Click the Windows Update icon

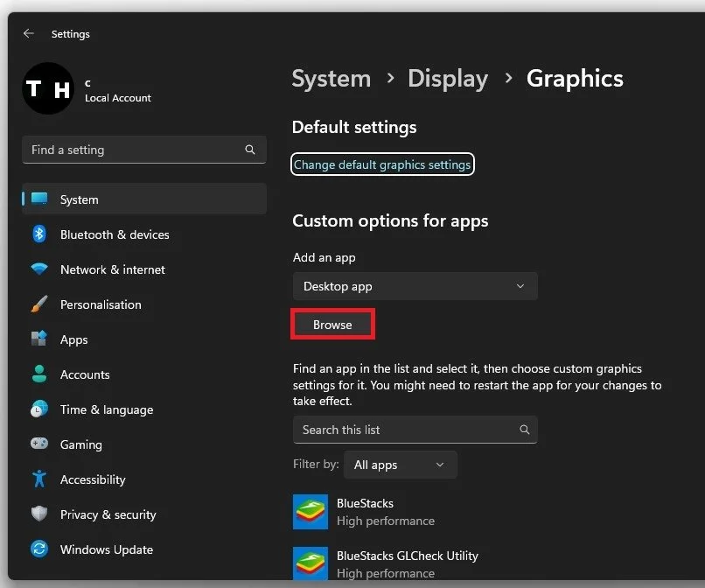39,549
